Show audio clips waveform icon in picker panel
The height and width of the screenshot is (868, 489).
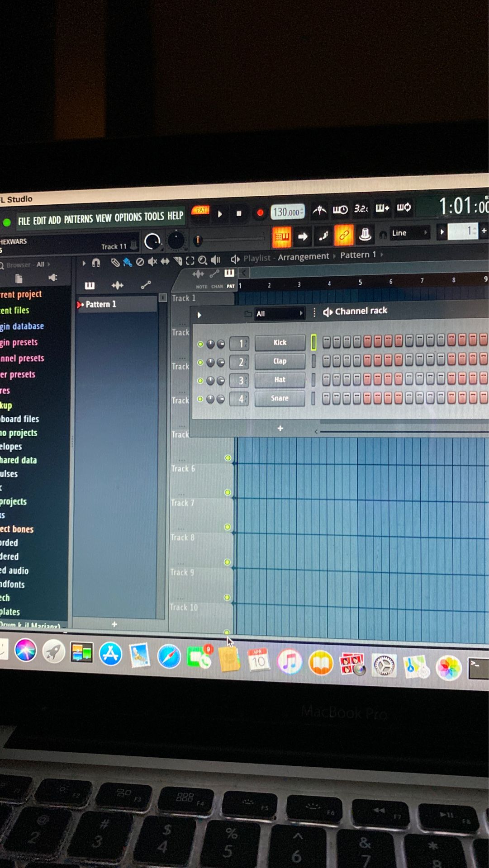pos(118,285)
